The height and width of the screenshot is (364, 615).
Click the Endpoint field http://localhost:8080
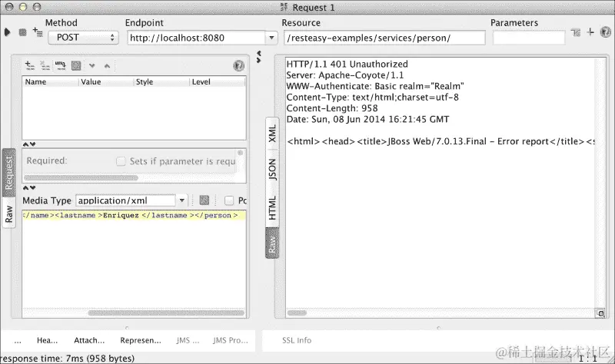point(196,38)
